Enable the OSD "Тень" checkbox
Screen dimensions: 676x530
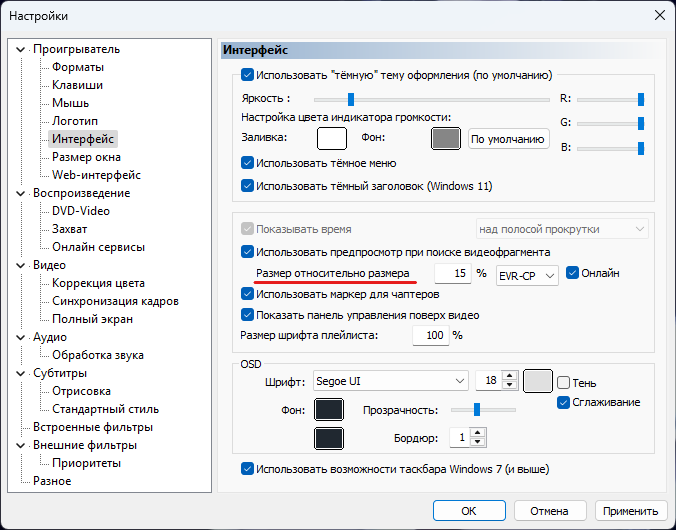pos(563,383)
